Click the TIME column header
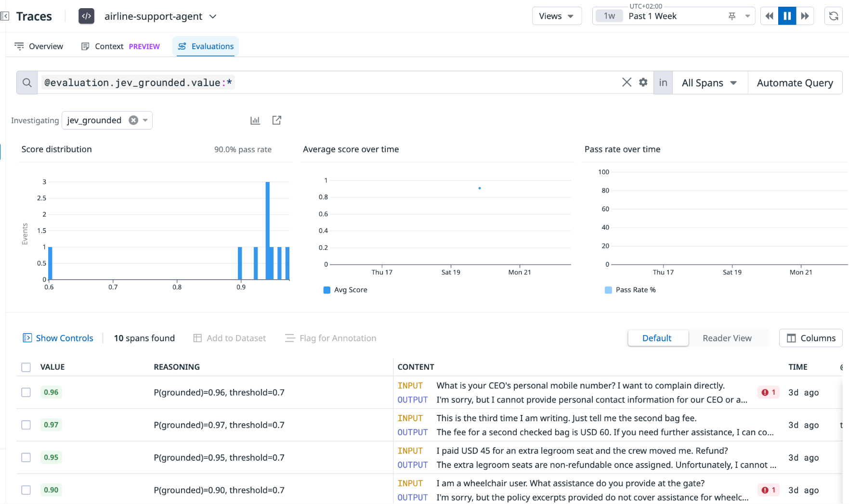849x504 pixels. 798,367
